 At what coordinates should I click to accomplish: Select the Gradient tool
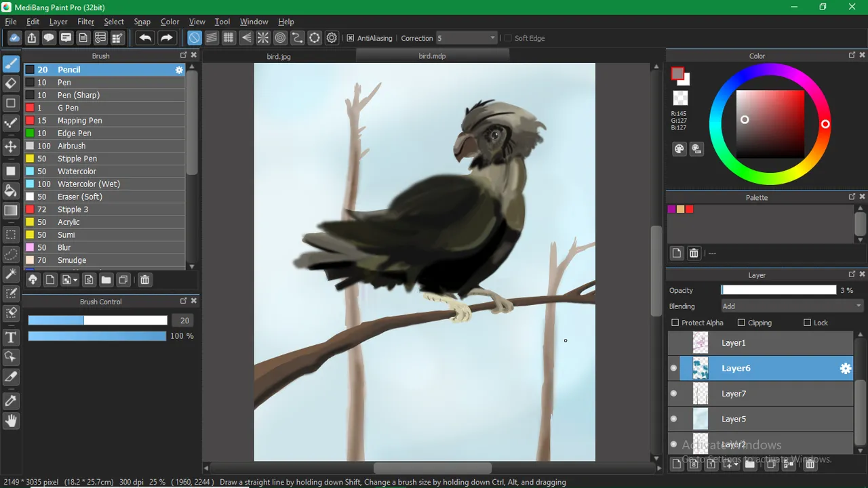pos(11,211)
